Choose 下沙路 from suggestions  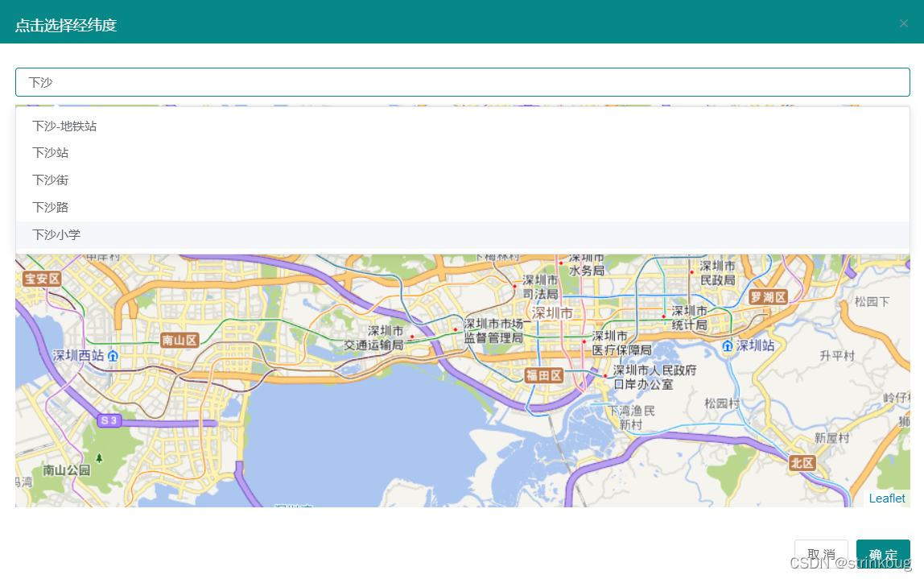463,208
